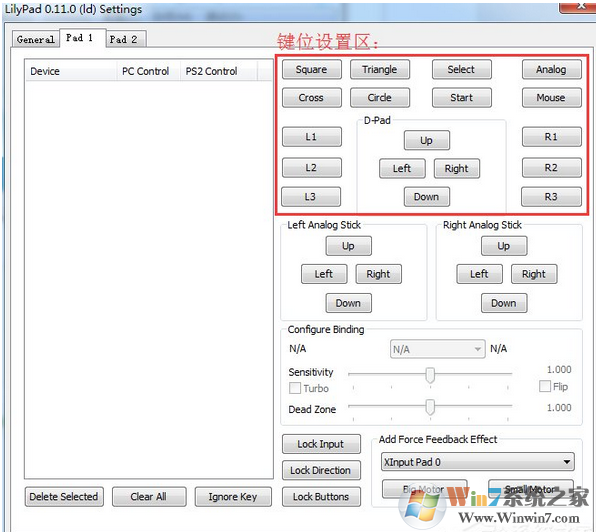The image size is (596, 532).
Task: Click the Square button
Action: (312, 70)
